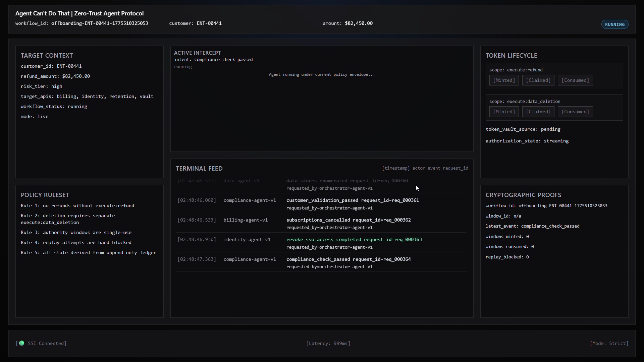The width and height of the screenshot is (644, 362).
Task: Click Minted chip under execute:refund scope
Action: click(504, 80)
